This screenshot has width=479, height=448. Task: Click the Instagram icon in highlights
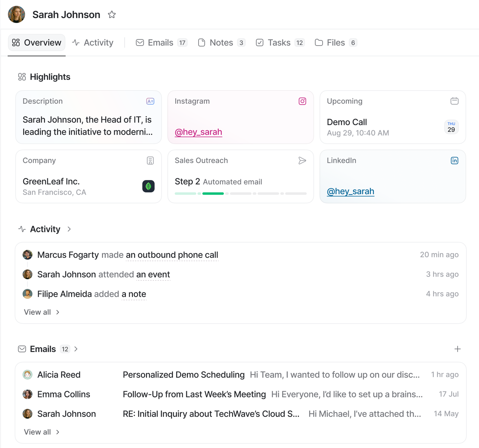click(x=302, y=101)
